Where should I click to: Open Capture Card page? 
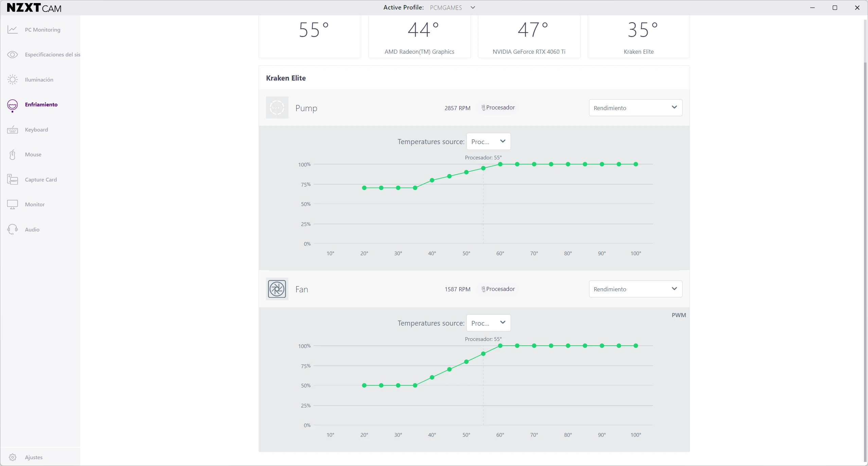[41, 179]
